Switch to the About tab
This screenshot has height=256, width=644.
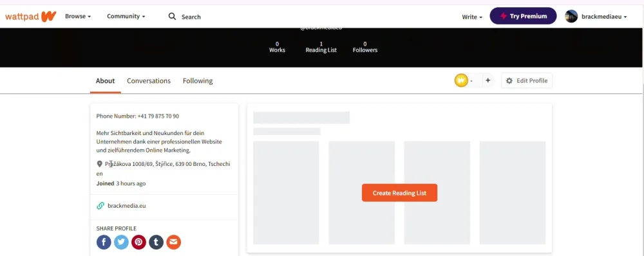(x=105, y=81)
